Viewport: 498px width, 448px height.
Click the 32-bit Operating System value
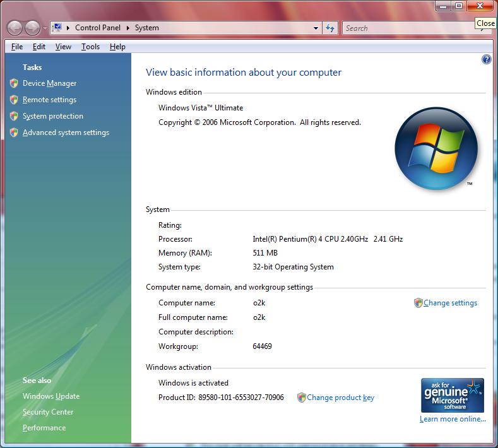coord(293,267)
